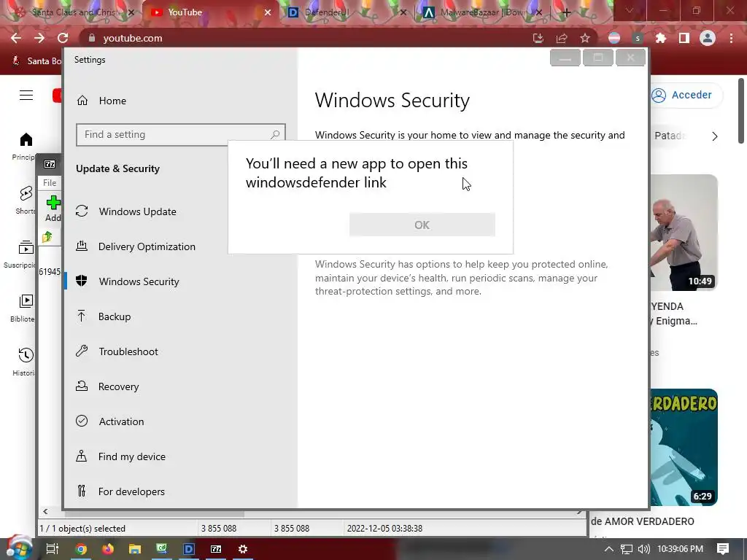This screenshot has height=560, width=747.
Task: Open the YouTube hamburger guide menu
Action: pyautogui.click(x=26, y=96)
